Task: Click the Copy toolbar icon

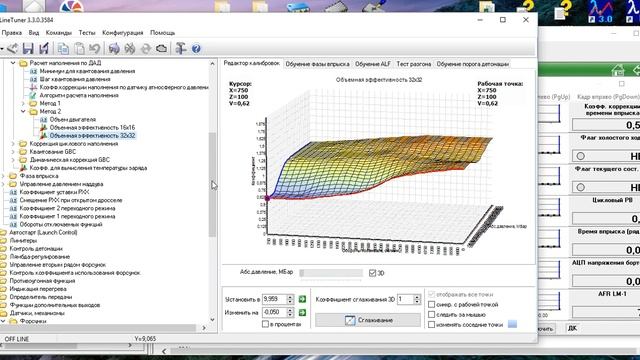Action: click(63, 49)
